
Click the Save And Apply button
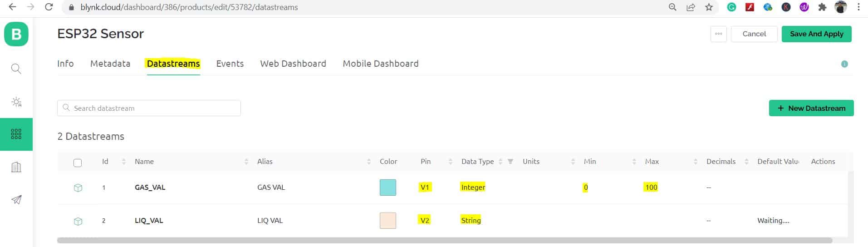tap(816, 34)
